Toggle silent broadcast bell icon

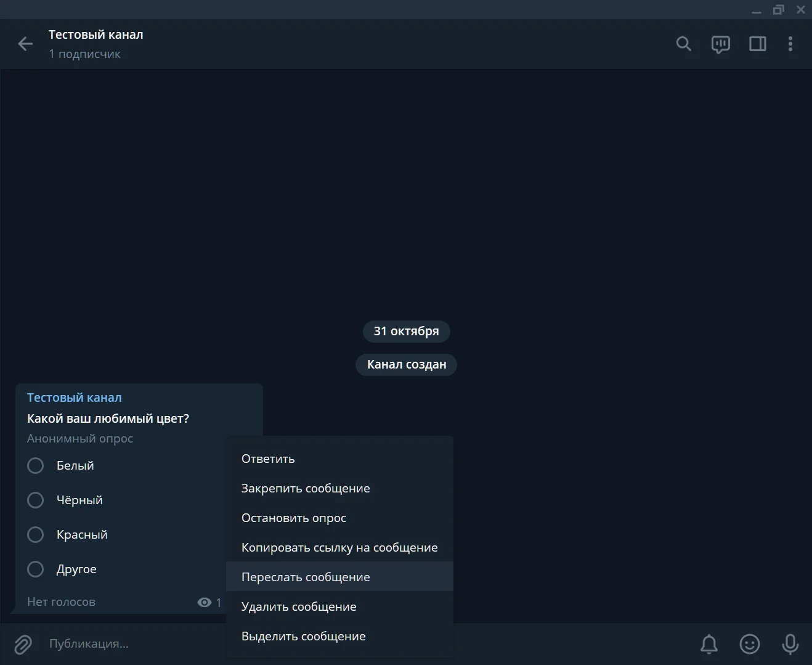pos(709,644)
